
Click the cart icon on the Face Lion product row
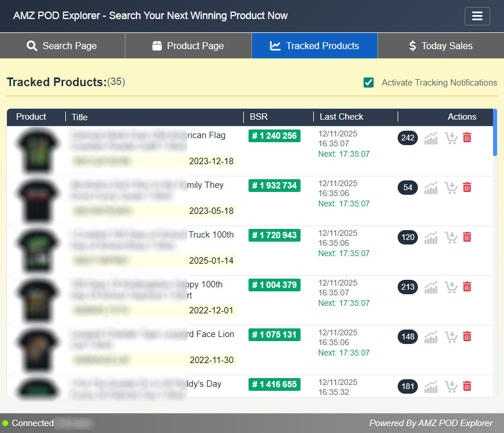(x=451, y=336)
